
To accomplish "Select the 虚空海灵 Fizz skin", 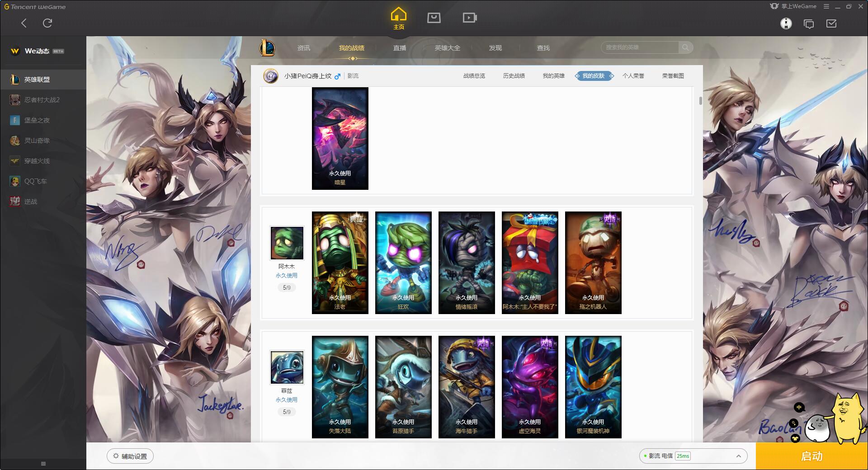I will click(x=530, y=387).
